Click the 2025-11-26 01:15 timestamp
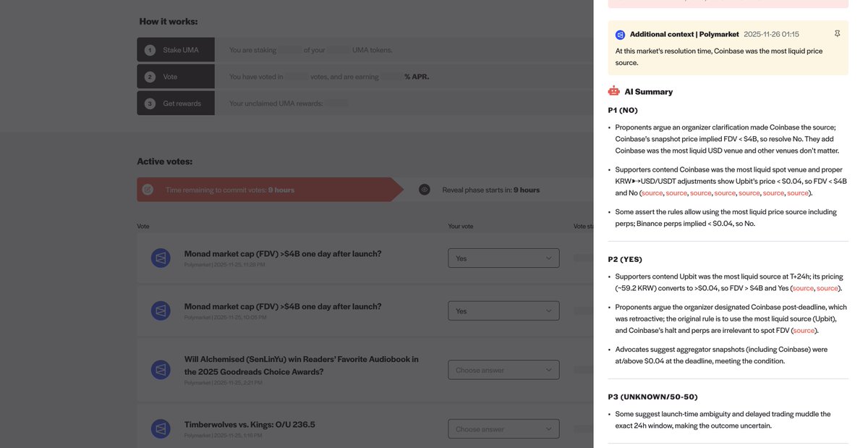The height and width of the screenshot is (448, 868). point(771,34)
